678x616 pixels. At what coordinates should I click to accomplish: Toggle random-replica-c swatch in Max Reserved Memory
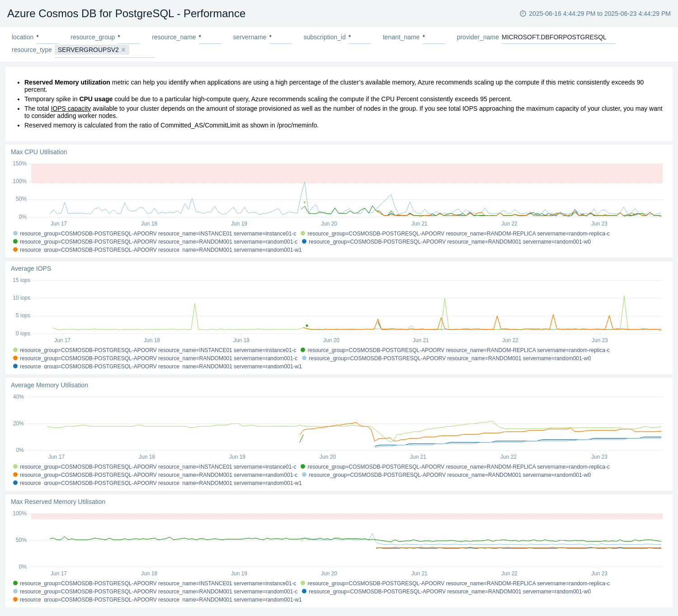(303, 583)
